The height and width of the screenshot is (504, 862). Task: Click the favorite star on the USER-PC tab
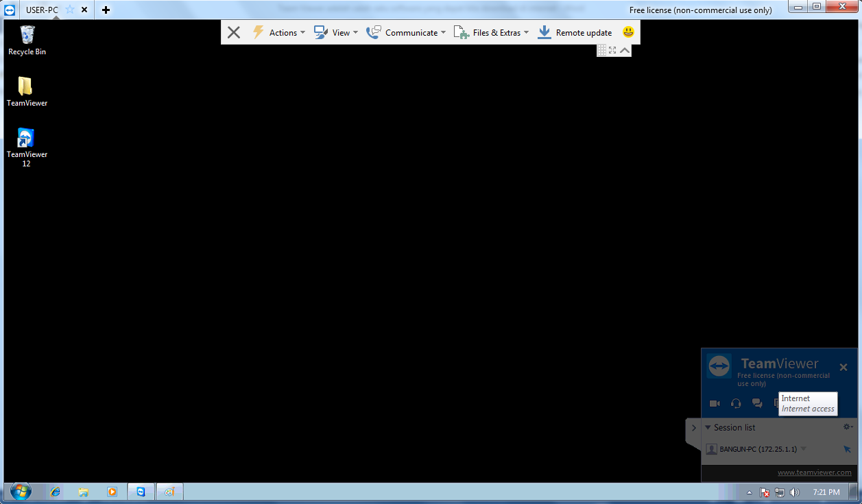[x=69, y=10]
